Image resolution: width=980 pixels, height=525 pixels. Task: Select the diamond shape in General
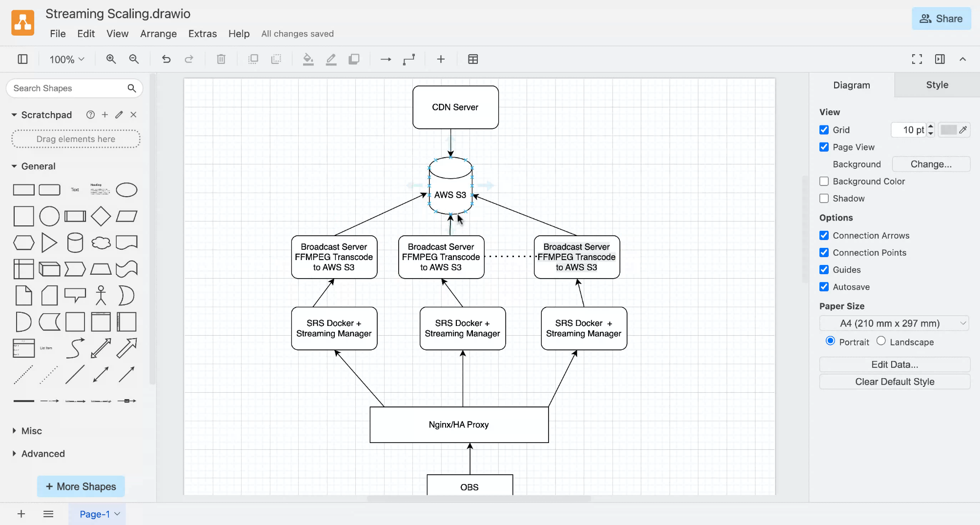[101, 216]
